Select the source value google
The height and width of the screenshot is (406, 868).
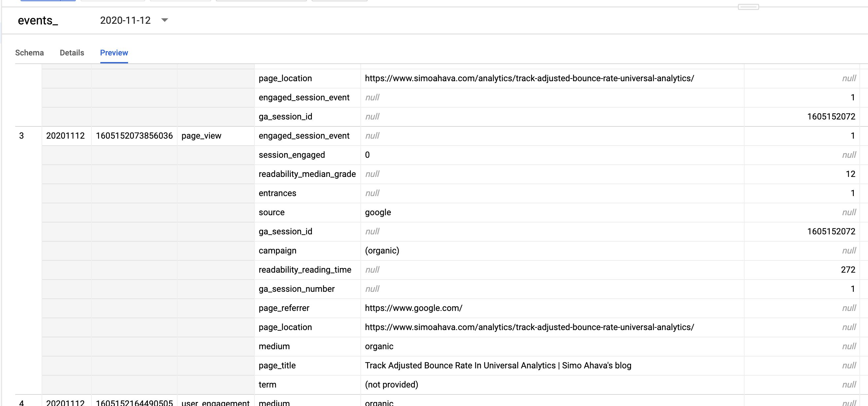coord(378,213)
